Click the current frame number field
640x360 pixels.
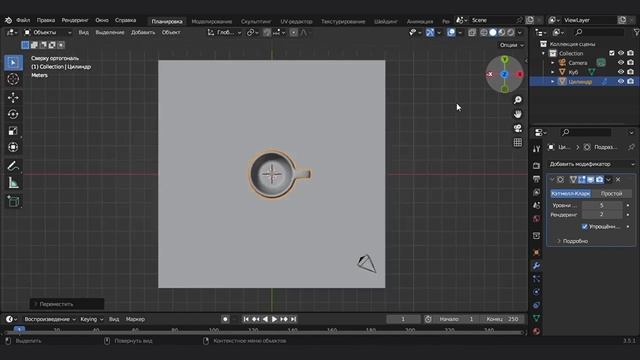point(403,319)
